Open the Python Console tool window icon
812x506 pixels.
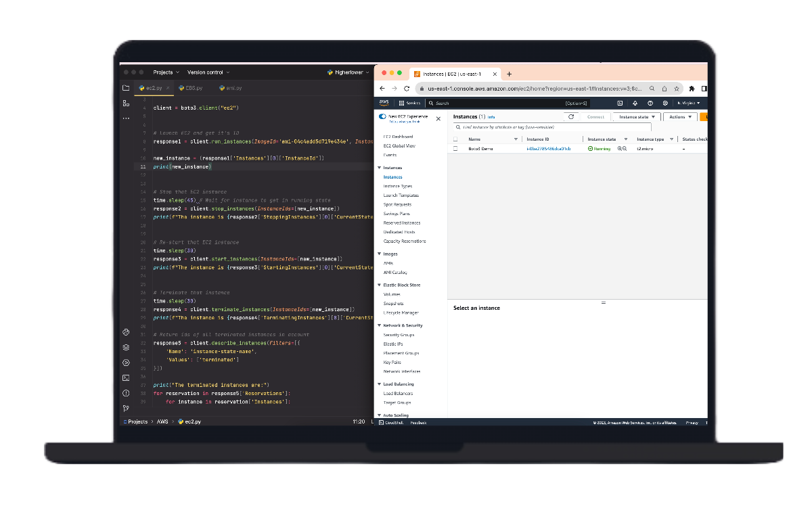(126, 332)
